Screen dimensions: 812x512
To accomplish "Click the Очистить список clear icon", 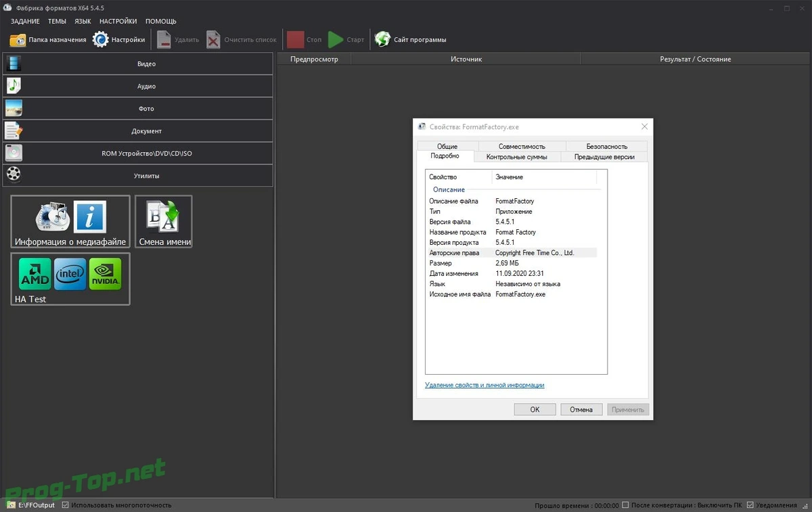I will (x=214, y=40).
